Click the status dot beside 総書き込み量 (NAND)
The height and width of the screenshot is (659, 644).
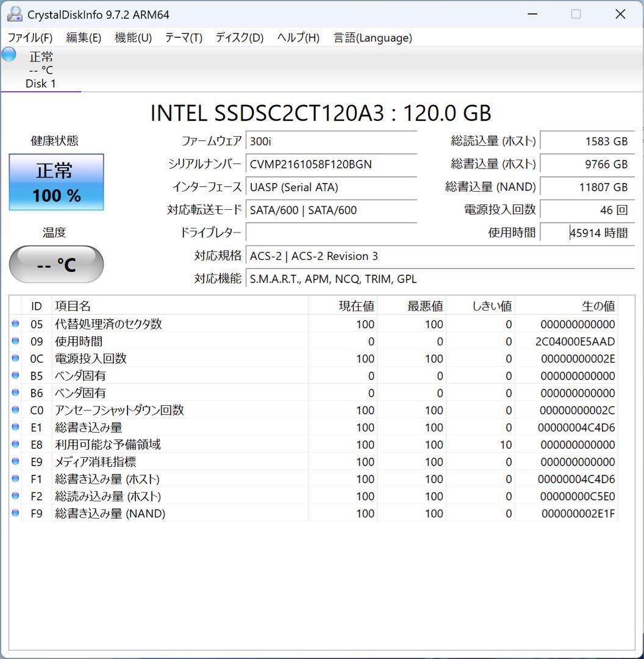point(15,513)
